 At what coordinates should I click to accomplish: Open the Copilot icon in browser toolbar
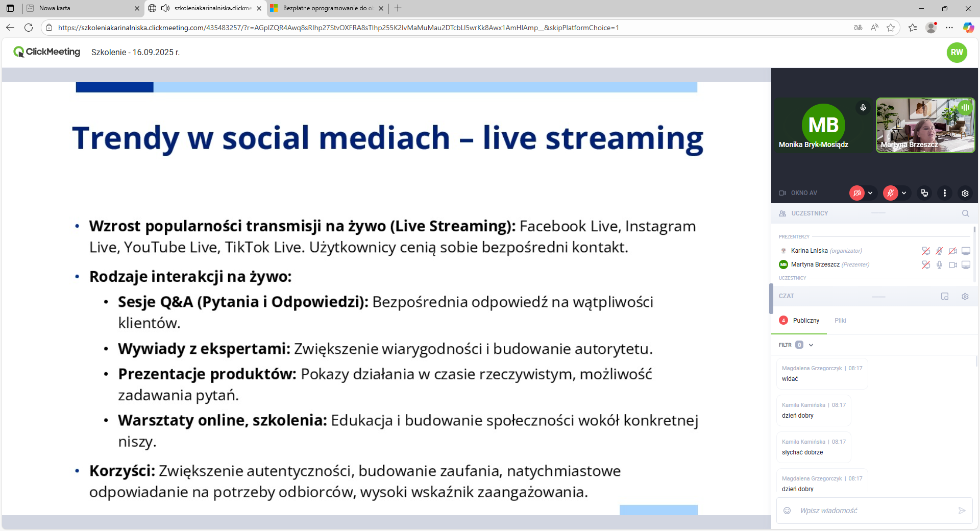click(968, 28)
